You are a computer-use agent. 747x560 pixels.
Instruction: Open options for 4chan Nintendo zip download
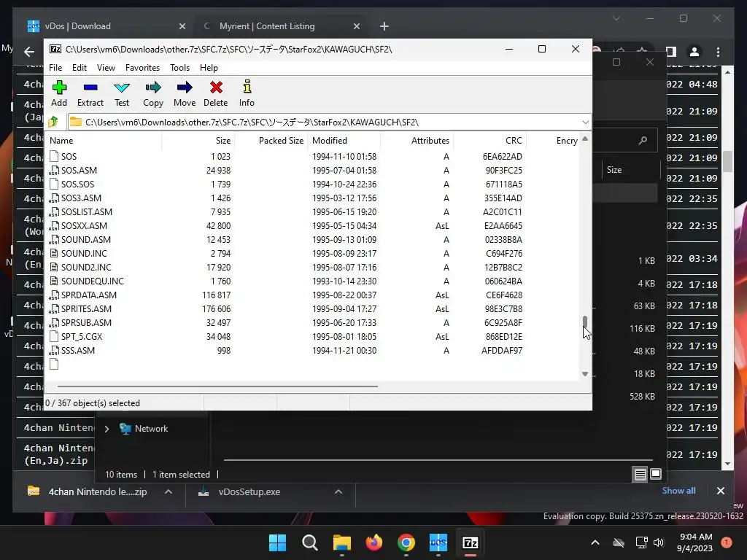(x=169, y=491)
